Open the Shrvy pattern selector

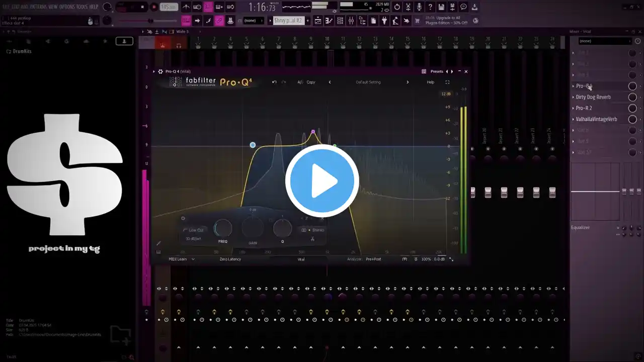[289, 21]
